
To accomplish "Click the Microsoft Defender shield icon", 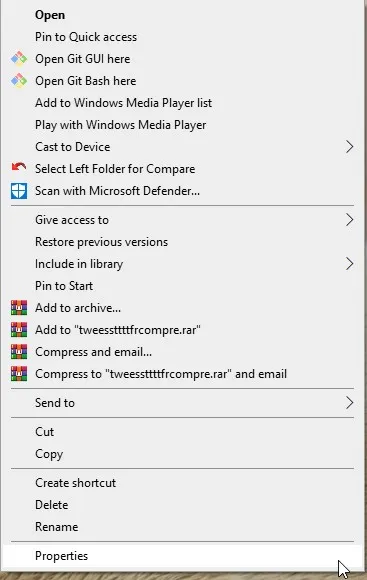I will tap(19, 191).
